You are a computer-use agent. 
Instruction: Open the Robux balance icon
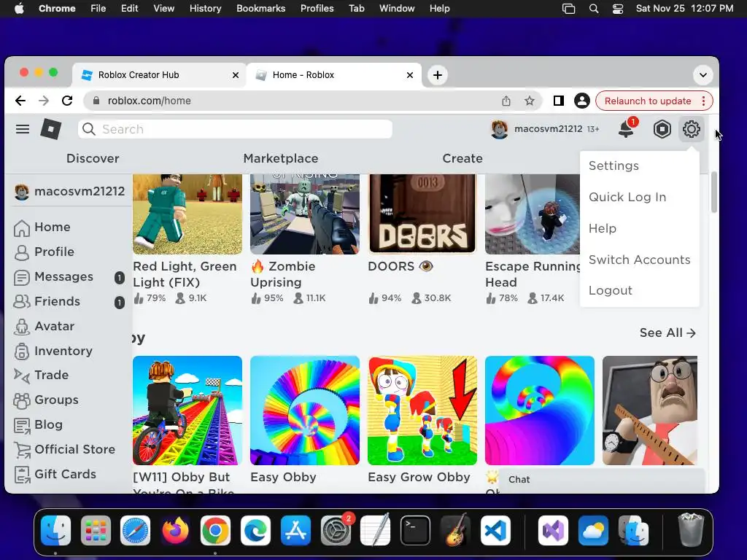coord(662,129)
